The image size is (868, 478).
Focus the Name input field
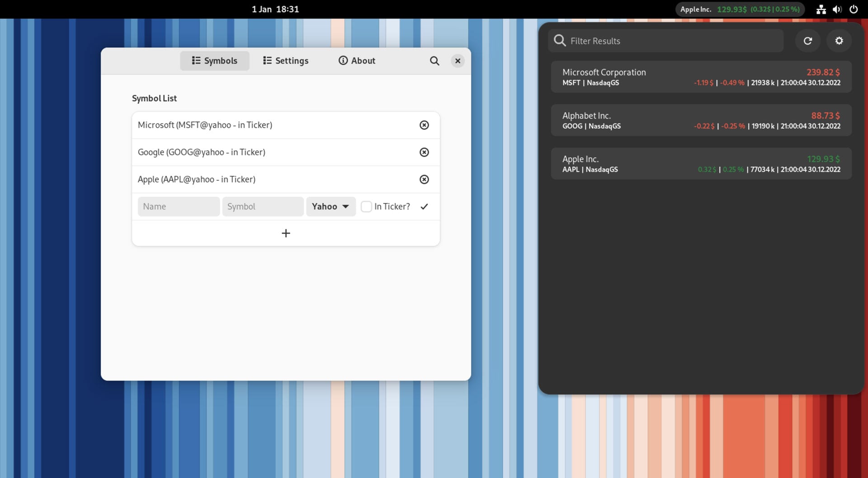(179, 206)
